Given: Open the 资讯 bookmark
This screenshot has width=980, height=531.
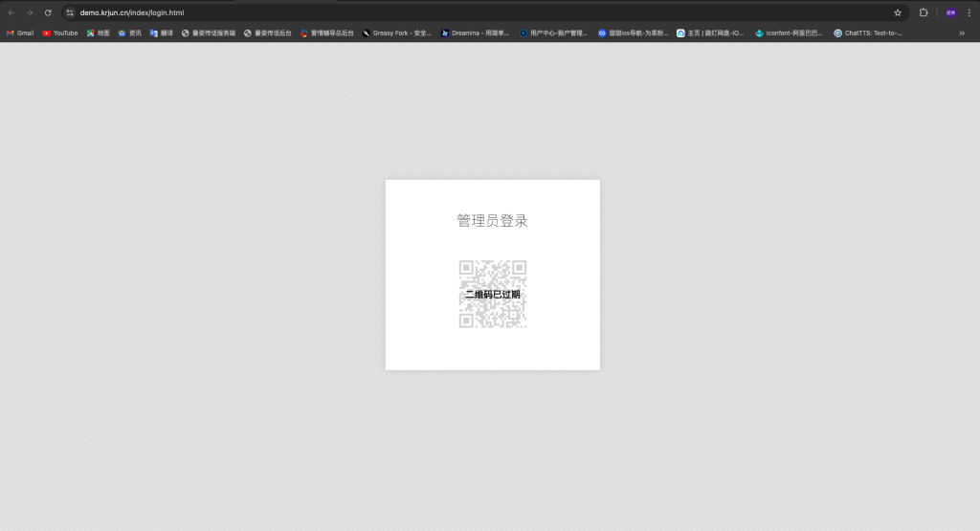Looking at the screenshot, I should click(x=129, y=33).
